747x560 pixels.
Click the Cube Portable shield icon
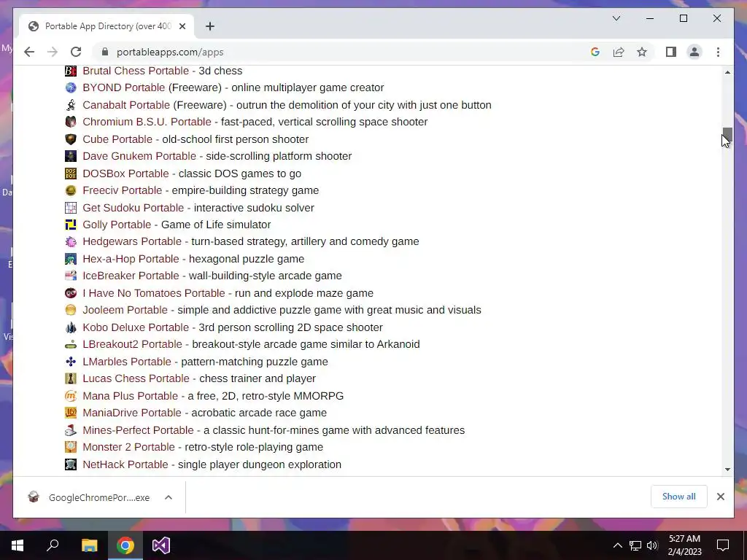(x=71, y=139)
